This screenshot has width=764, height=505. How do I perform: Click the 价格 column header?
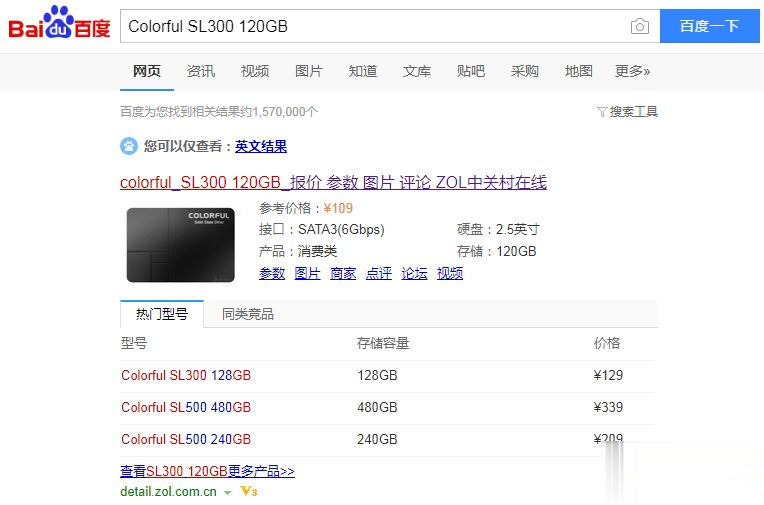pos(607,343)
